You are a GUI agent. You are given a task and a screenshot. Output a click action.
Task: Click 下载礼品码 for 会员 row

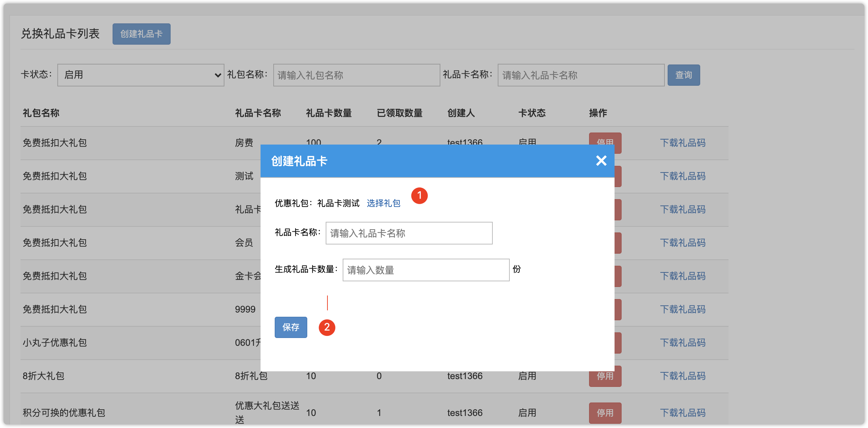click(683, 243)
